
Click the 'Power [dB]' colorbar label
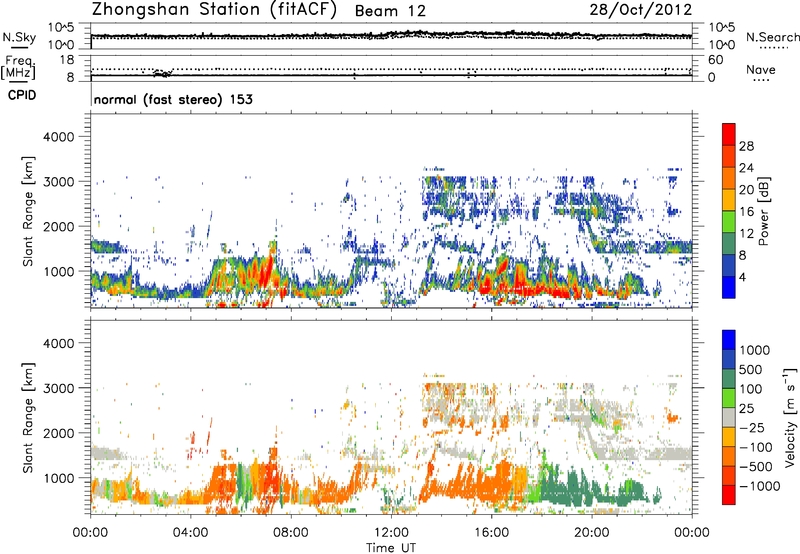[x=763, y=211]
